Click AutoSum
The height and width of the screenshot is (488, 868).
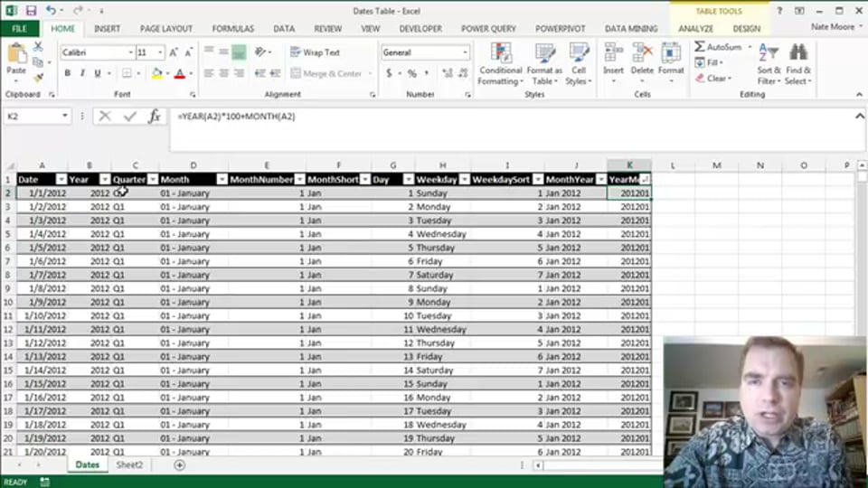[x=718, y=47]
